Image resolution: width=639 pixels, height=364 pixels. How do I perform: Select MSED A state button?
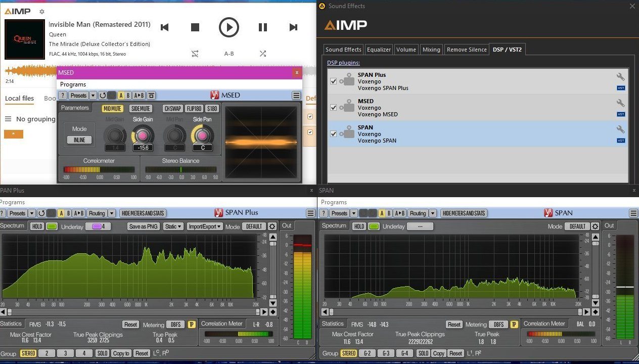pos(121,96)
